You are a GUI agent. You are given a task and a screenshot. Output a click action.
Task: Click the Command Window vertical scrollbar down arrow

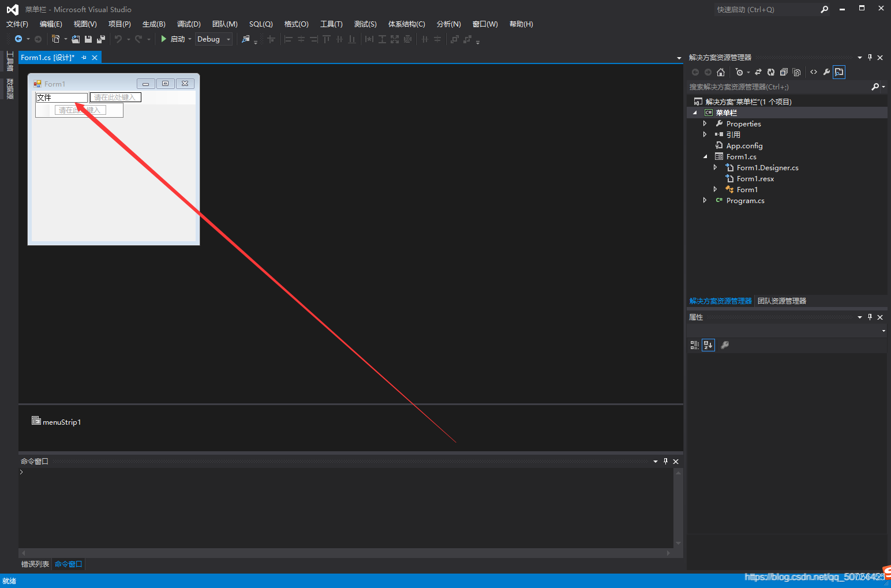pyautogui.click(x=679, y=543)
